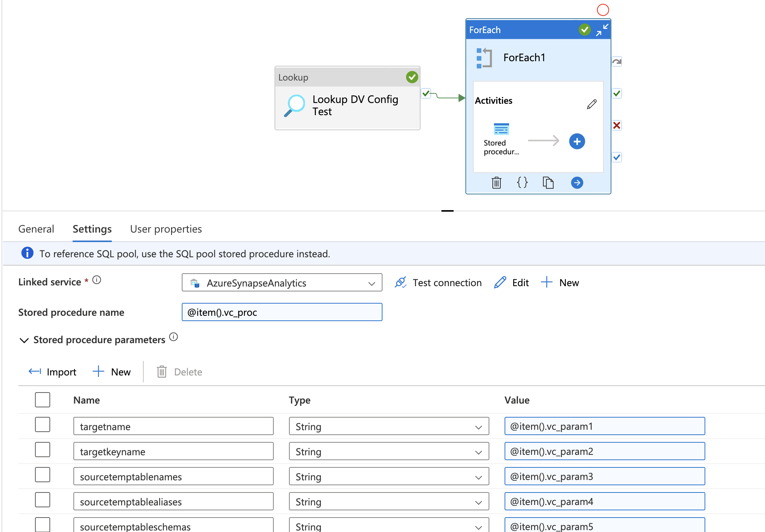
Task: Select the Stored procedure activity icon
Action: pyautogui.click(x=501, y=130)
